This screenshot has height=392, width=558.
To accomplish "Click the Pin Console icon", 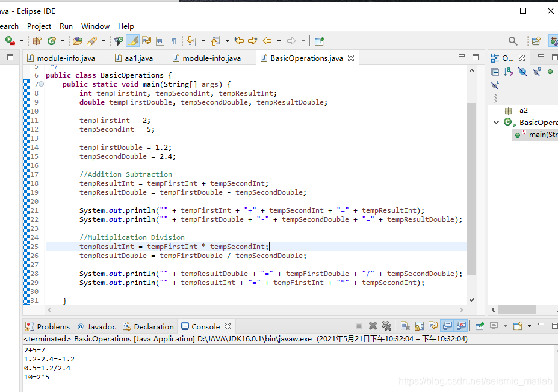I will [479, 326].
